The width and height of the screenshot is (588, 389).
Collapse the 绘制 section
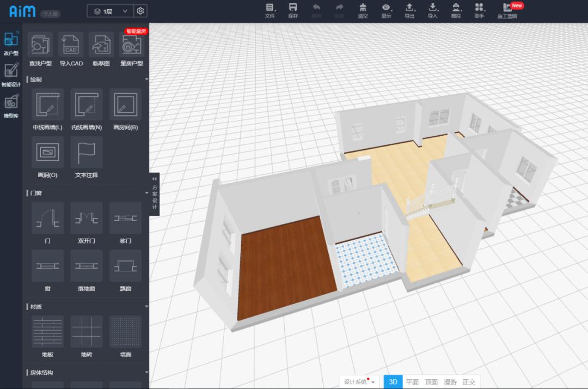point(146,80)
